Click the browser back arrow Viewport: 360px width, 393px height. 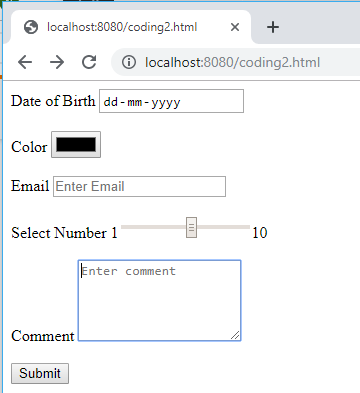(25, 62)
